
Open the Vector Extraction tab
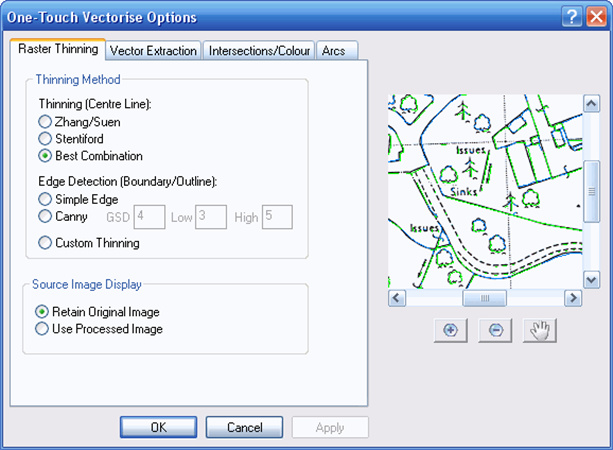pyautogui.click(x=153, y=51)
